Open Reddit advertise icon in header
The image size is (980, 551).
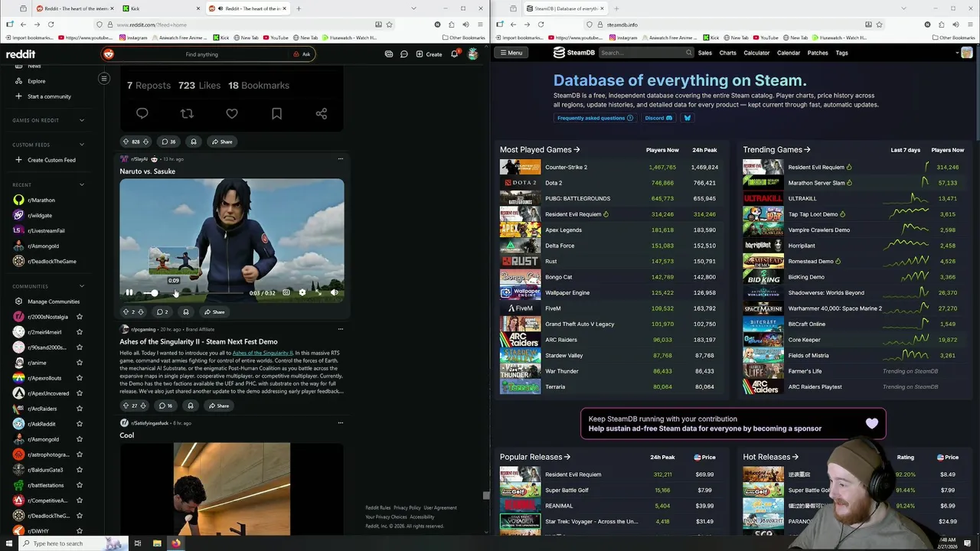point(389,54)
